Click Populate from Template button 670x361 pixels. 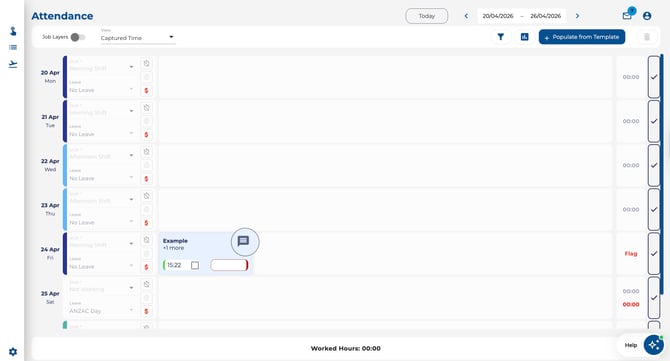tap(582, 37)
